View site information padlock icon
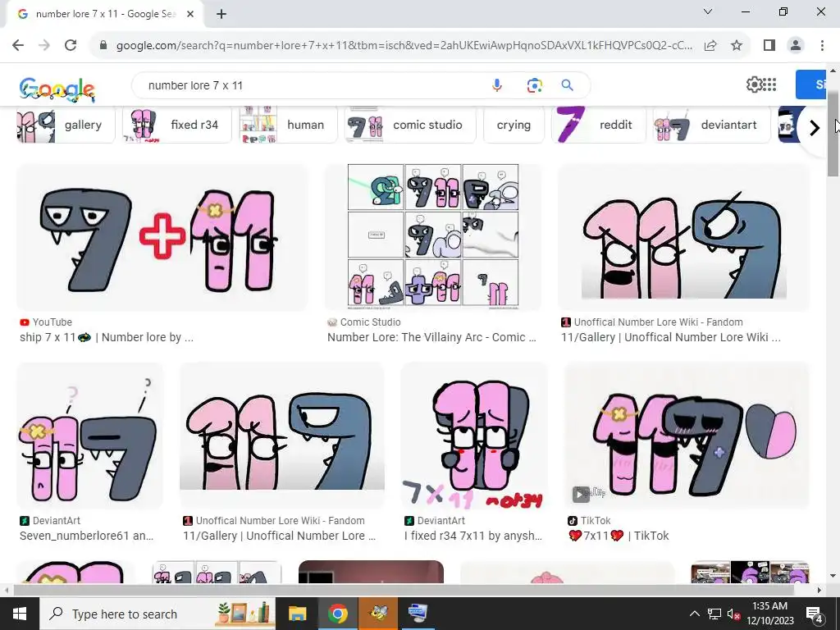The width and height of the screenshot is (840, 630). pos(103,46)
